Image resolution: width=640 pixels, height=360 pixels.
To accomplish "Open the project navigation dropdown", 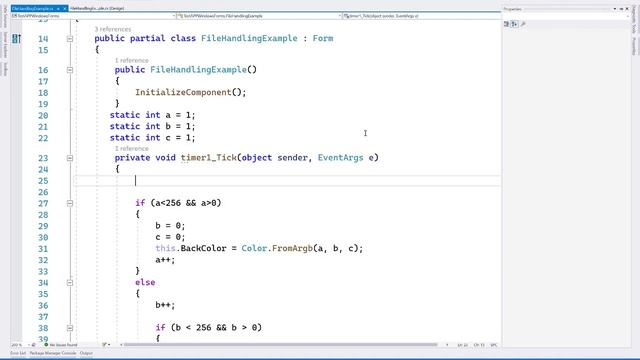I will (x=93, y=16).
